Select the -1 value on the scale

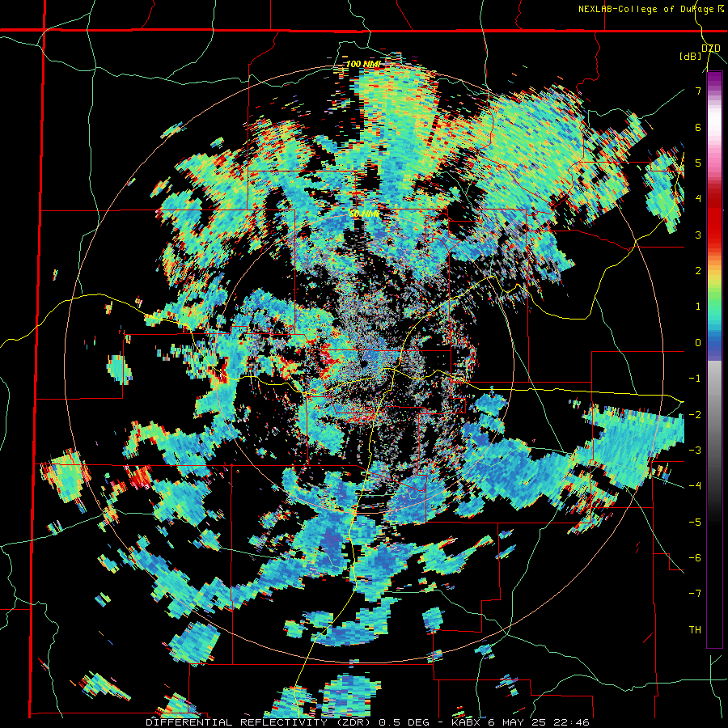pos(695,379)
